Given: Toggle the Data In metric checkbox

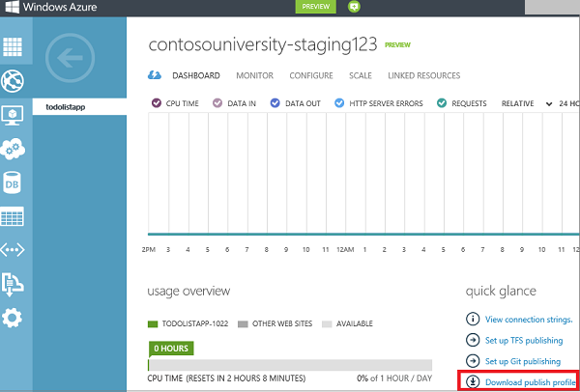Looking at the screenshot, I should pyautogui.click(x=217, y=103).
